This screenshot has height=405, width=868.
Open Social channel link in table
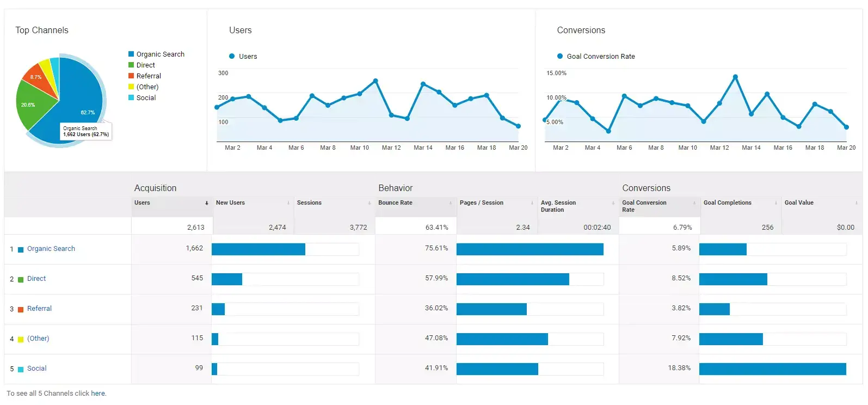click(x=37, y=369)
